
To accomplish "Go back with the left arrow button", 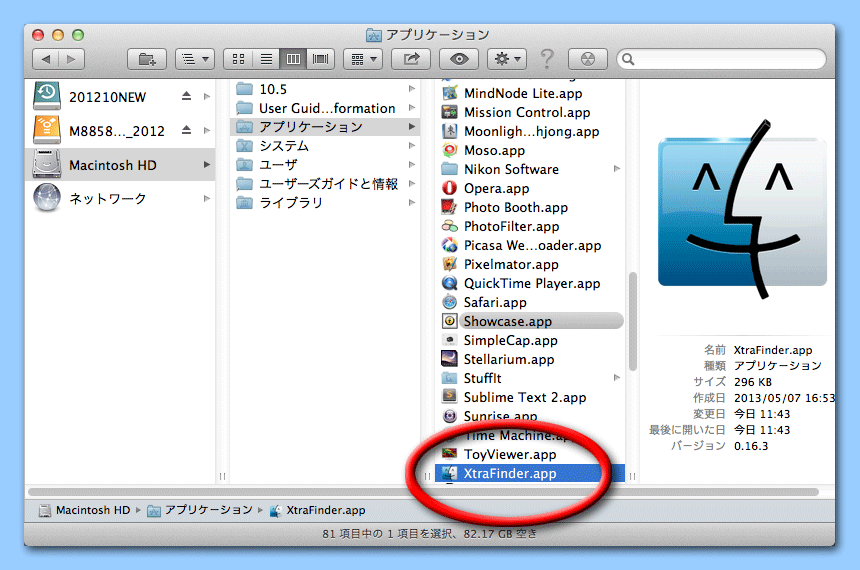I will 46,59.
